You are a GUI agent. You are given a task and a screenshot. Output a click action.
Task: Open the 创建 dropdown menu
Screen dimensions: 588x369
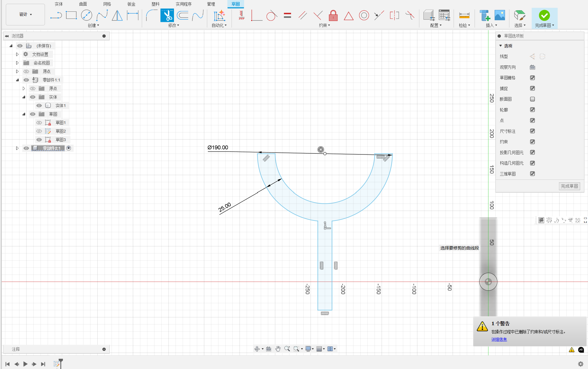[x=93, y=25]
